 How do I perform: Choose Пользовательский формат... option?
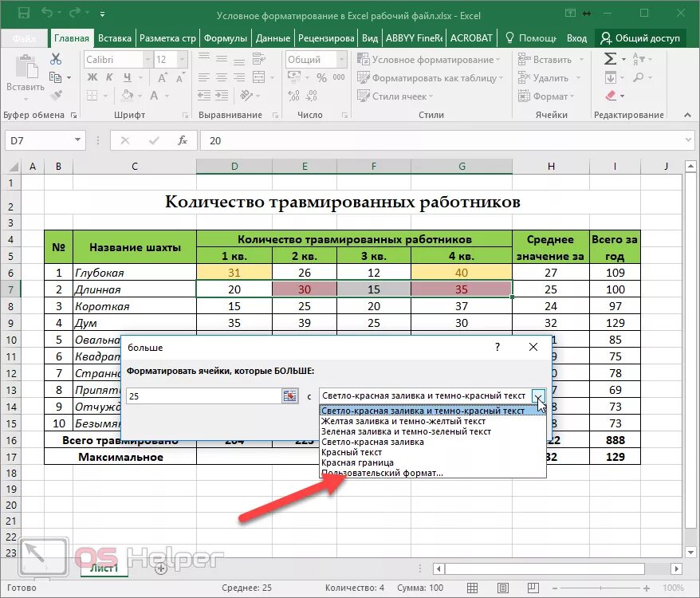pos(433,473)
